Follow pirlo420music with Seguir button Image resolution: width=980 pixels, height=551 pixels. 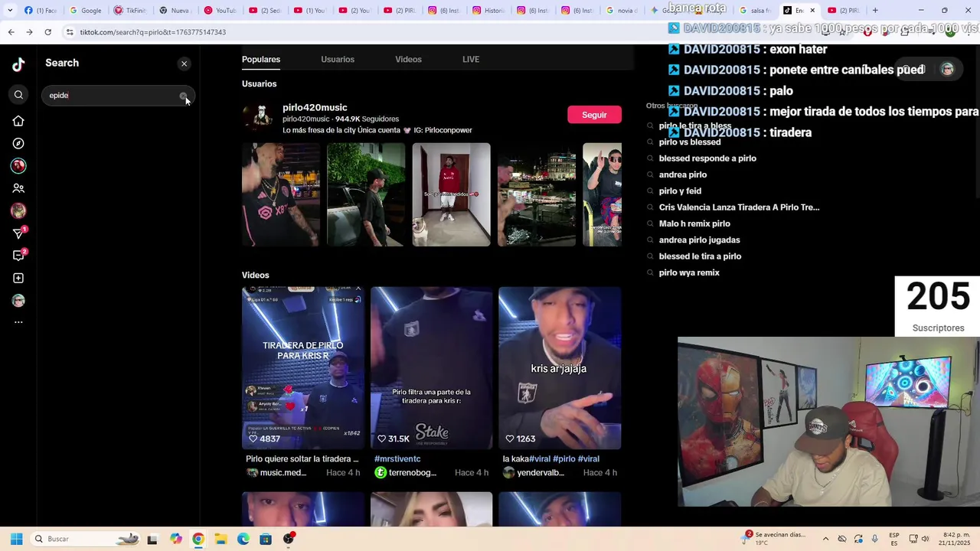[x=594, y=115]
